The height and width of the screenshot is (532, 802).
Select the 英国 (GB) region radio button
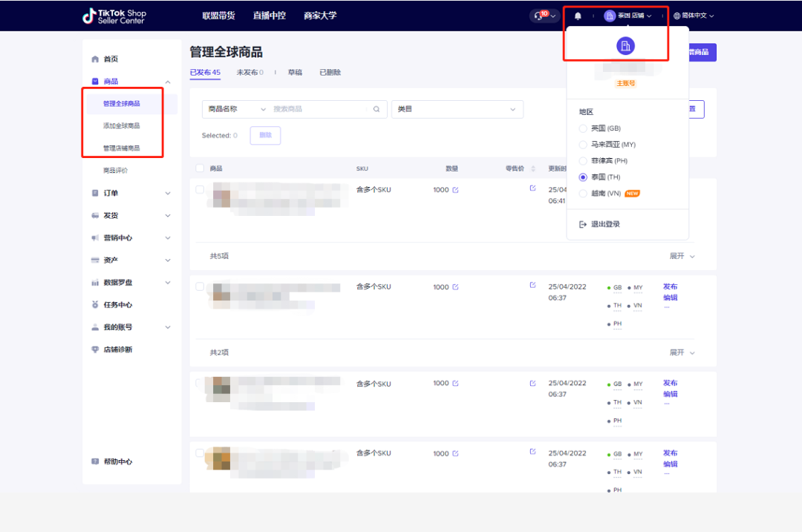pos(583,128)
